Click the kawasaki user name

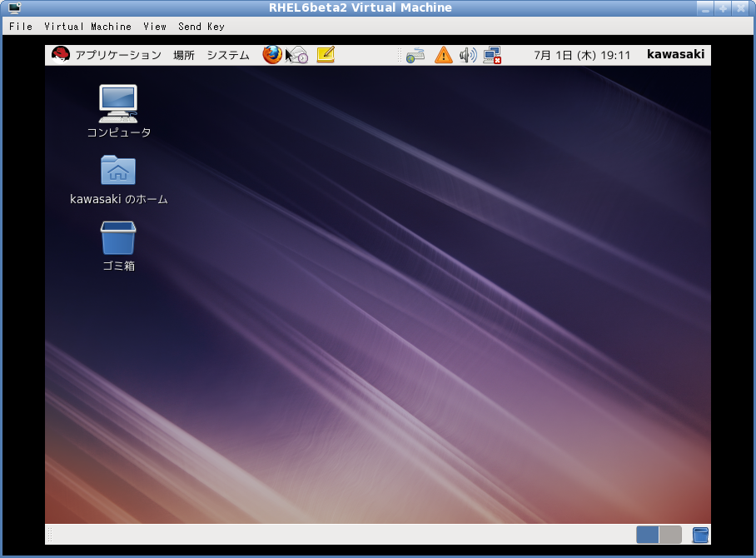point(675,54)
